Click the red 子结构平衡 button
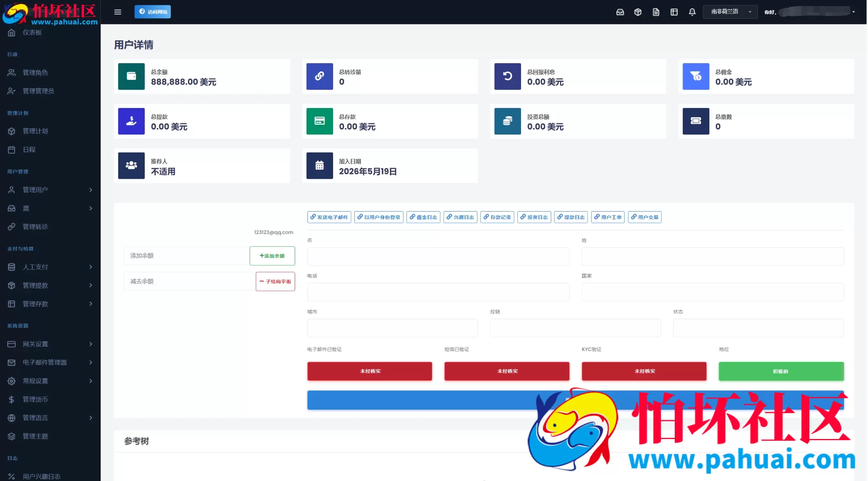Image resolution: width=868 pixels, height=481 pixels. pyautogui.click(x=275, y=282)
